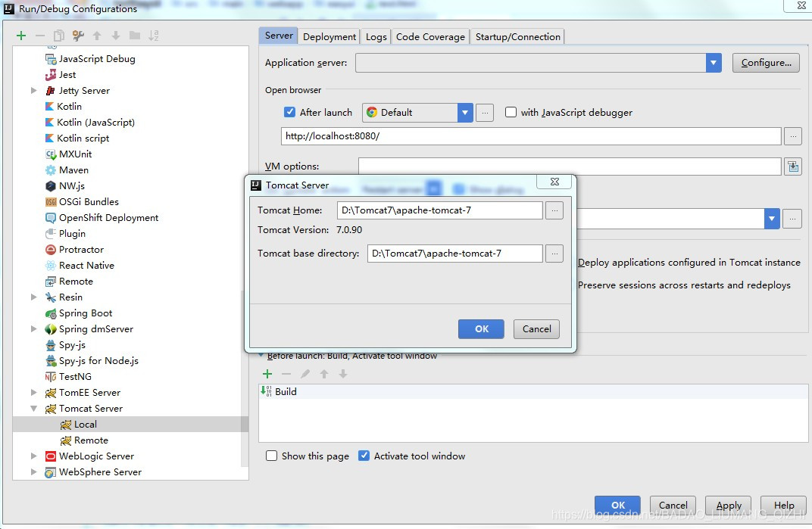Toggle After launch checkbox
812x529 pixels.
[290, 112]
